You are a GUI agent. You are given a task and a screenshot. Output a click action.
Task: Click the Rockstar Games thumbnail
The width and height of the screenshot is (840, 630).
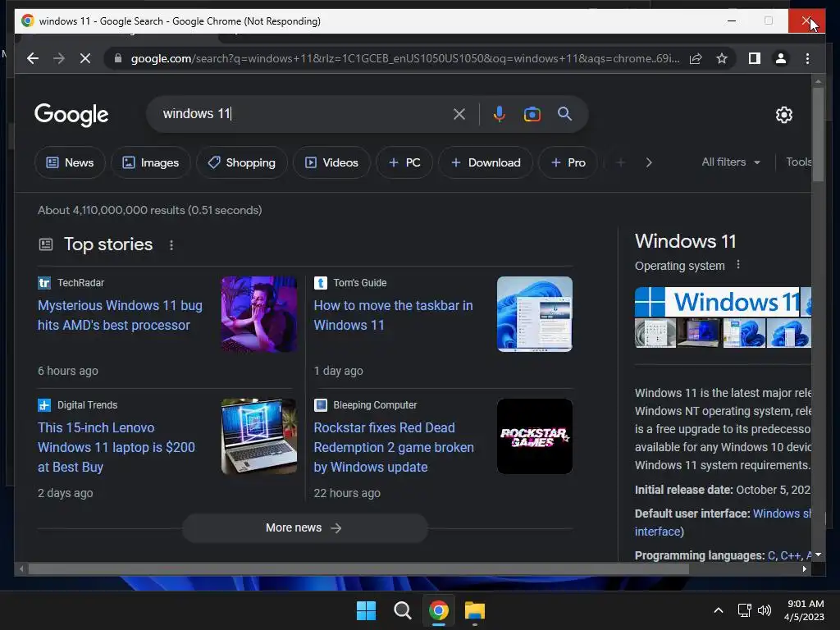coord(535,436)
